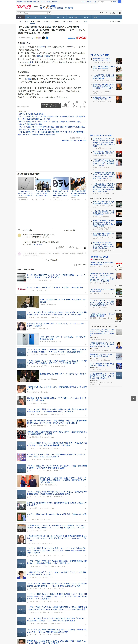
Task: Click the search magnifier icon beside keyword field
Action: pyautogui.click(x=49, y=13)
